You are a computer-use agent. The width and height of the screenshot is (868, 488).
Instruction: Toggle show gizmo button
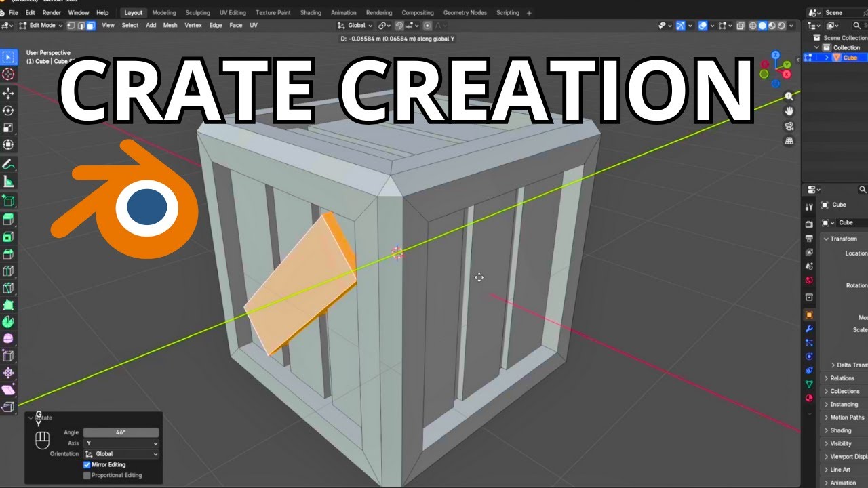pyautogui.click(x=682, y=26)
